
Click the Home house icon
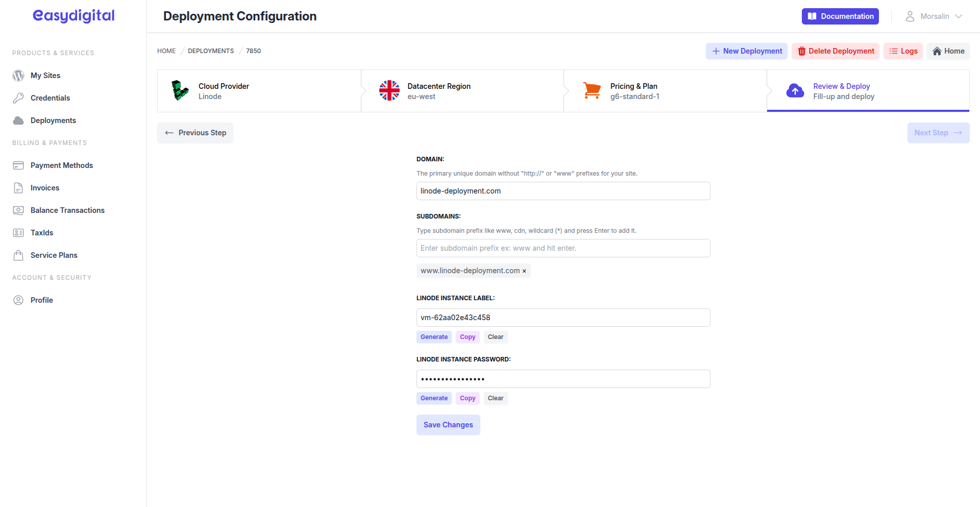coord(936,51)
